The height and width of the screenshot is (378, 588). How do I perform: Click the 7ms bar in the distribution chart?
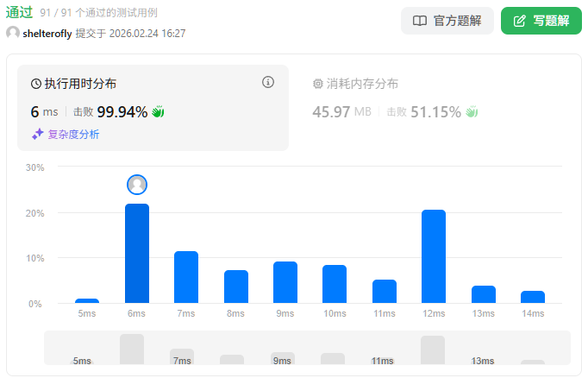pyautogui.click(x=186, y=277)
